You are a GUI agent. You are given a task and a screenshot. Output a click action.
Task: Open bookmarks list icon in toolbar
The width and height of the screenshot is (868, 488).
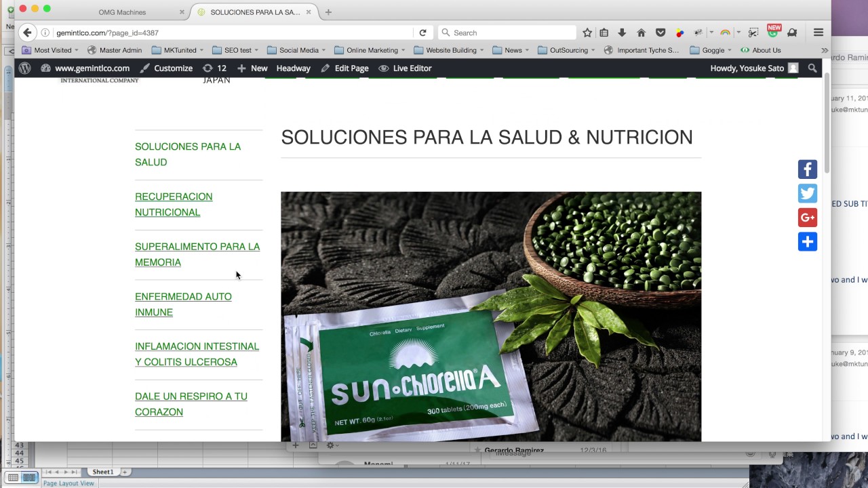point(604,33)
